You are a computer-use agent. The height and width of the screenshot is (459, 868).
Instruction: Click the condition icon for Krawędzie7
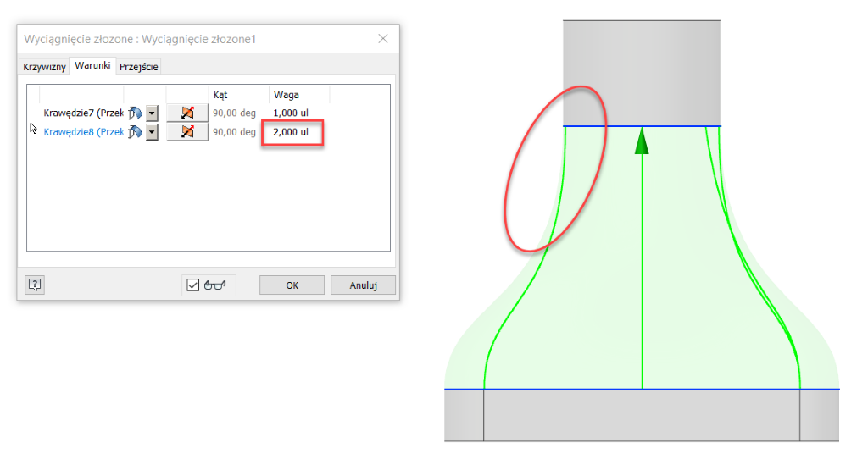click(x=134, y=113)
